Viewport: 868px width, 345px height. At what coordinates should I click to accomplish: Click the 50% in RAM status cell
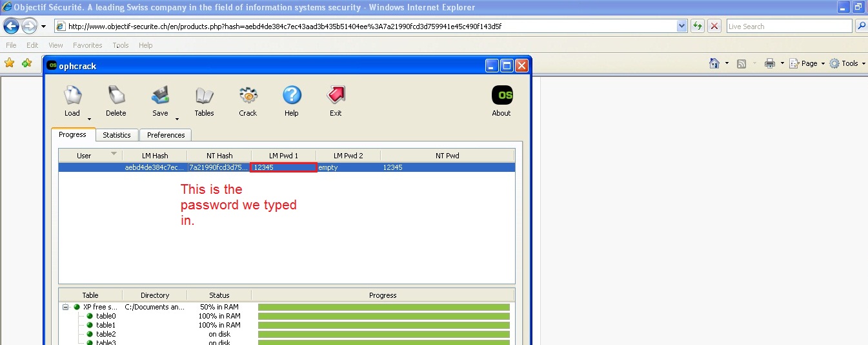tap(219, 307)
